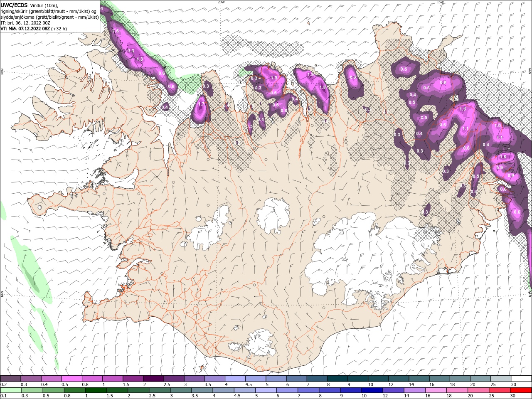This screenshot has width=532, height=399.
Task: Click the 'slydda/snjókoma (grátt/bleikt/grænt' header line
Action: pos(49,17)
